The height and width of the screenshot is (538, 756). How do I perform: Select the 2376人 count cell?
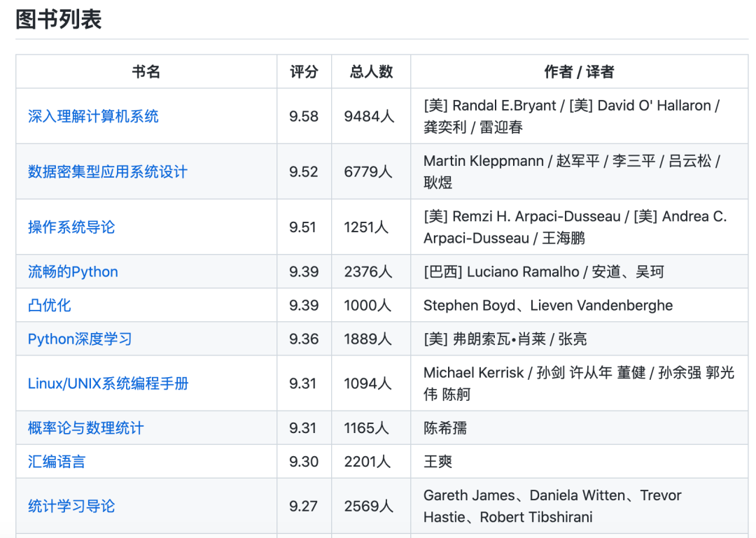pos(371,272)
